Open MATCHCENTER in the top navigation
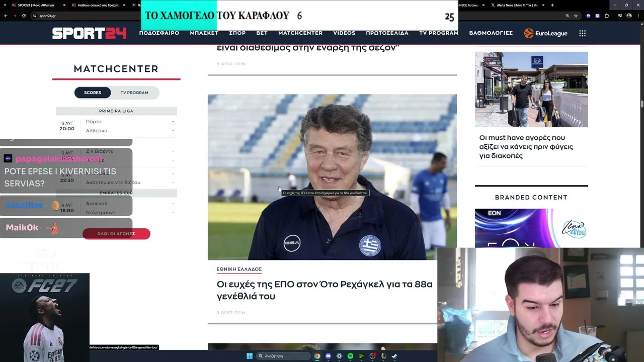This screenshot has width=644, height=362. point(300,33)
